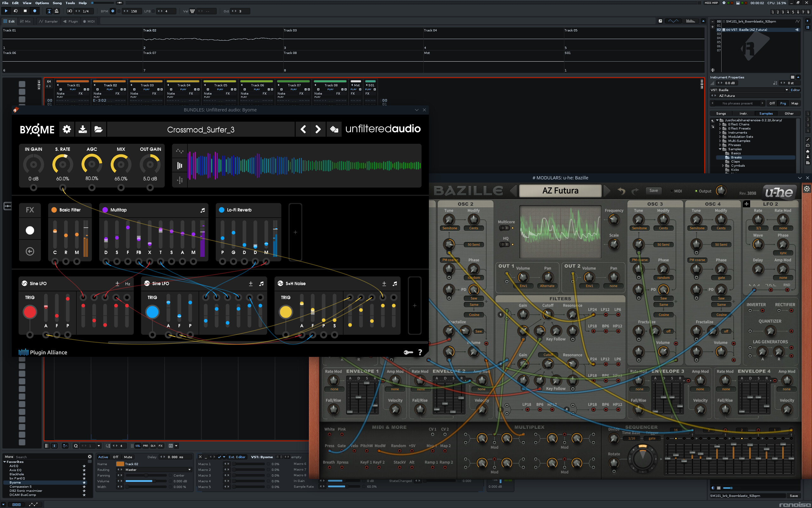The image size is (812, 508).
Task: Expand the Instruments folder in disk browser
Action: tap(720, 133)
